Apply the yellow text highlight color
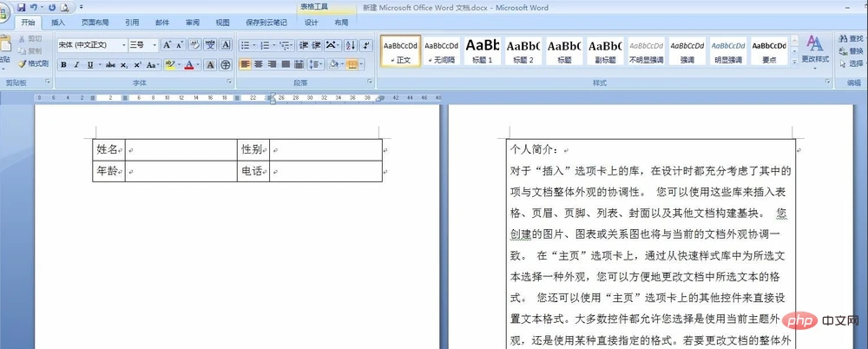 (169, 65)
